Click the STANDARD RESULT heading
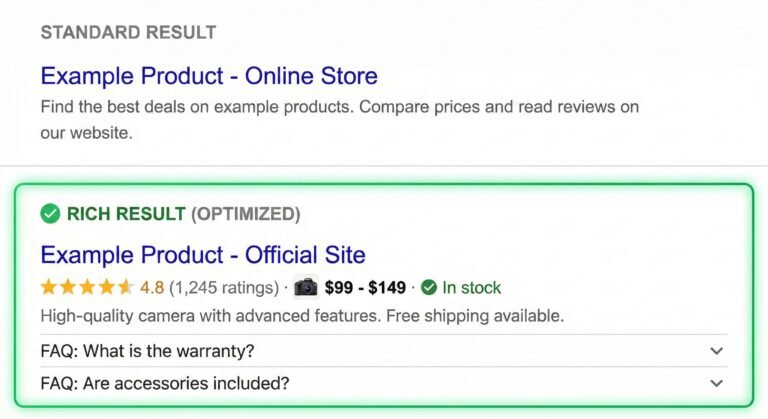Screen dimensions: 768x419 point(128,32)
